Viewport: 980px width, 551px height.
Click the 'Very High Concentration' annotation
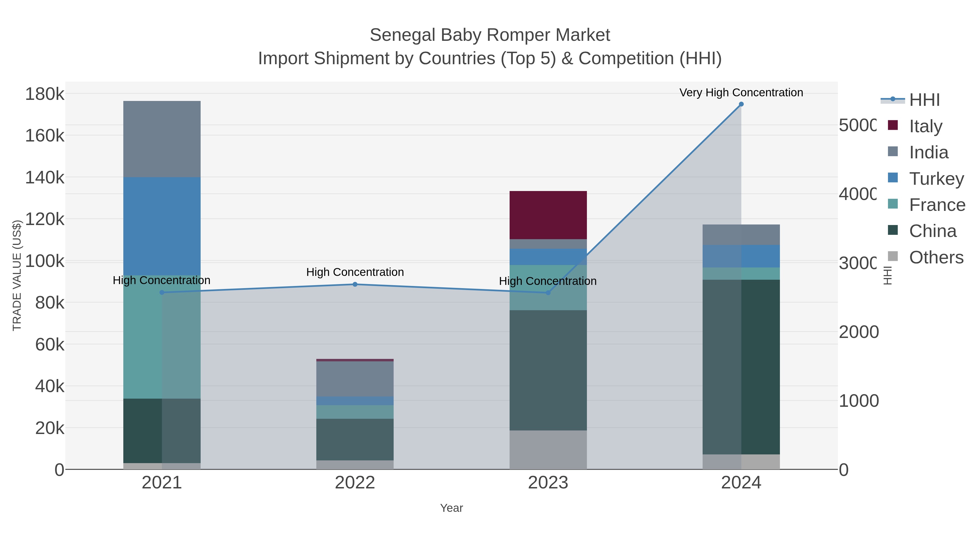741,93
